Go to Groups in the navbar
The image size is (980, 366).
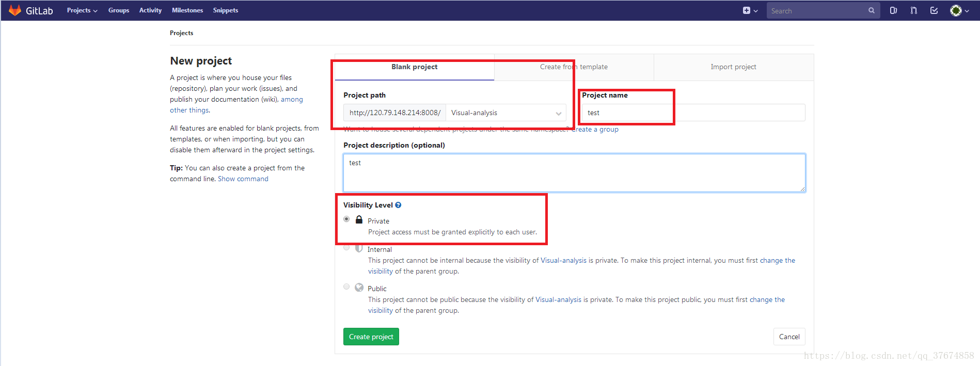pyautogui.click(x=119, y=10)
